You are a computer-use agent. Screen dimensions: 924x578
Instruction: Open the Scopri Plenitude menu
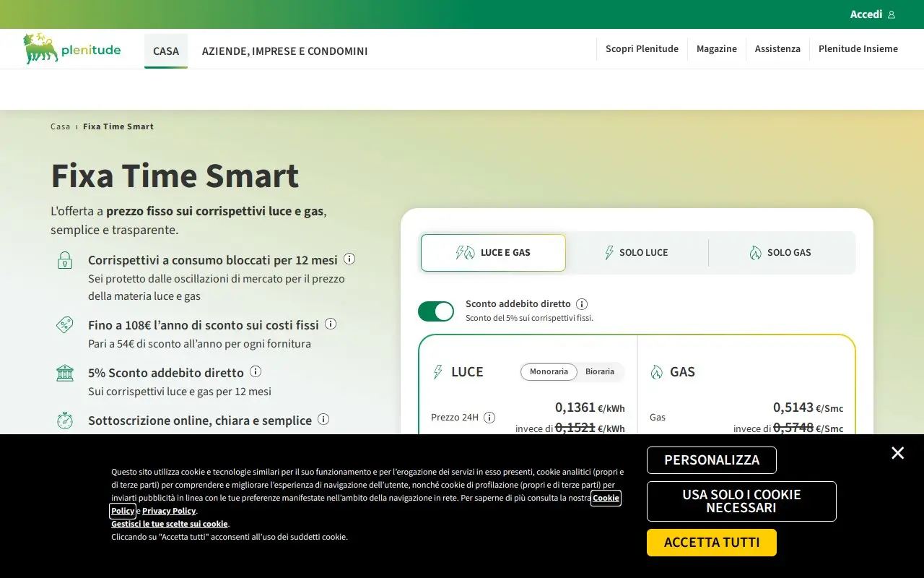point(642,48)
